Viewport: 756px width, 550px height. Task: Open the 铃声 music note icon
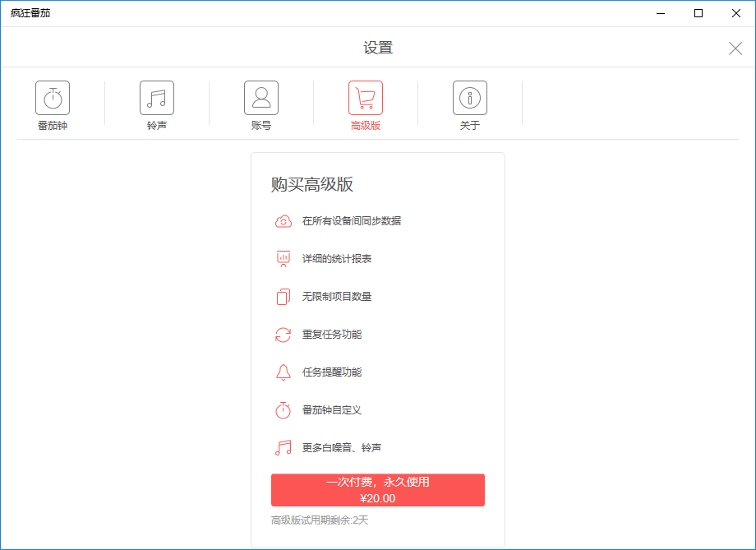click(x=157, y=98)
